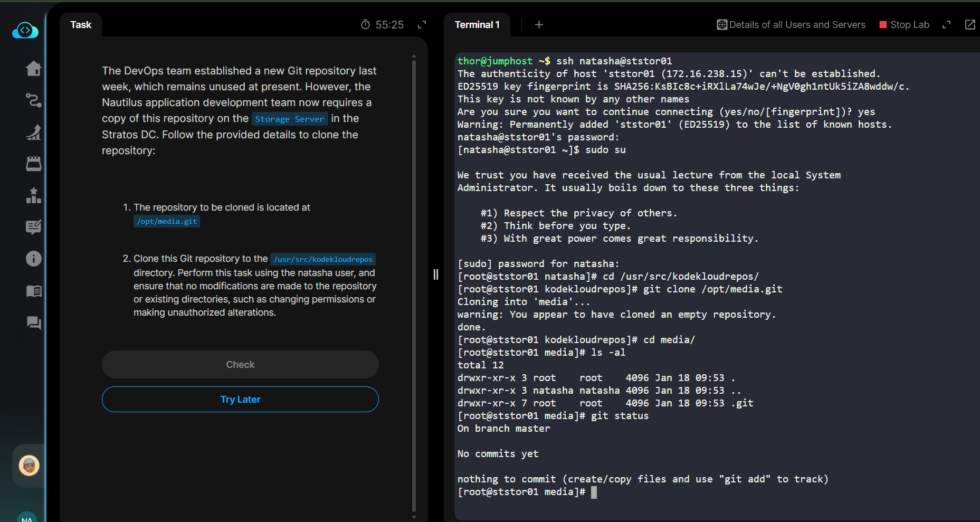Open the chat bubbles icon

(33, 322)
